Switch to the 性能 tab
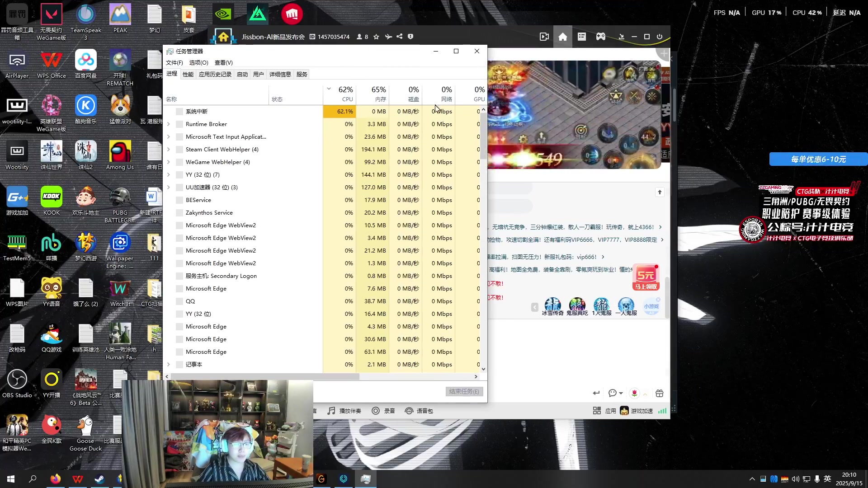 [188, 74]
